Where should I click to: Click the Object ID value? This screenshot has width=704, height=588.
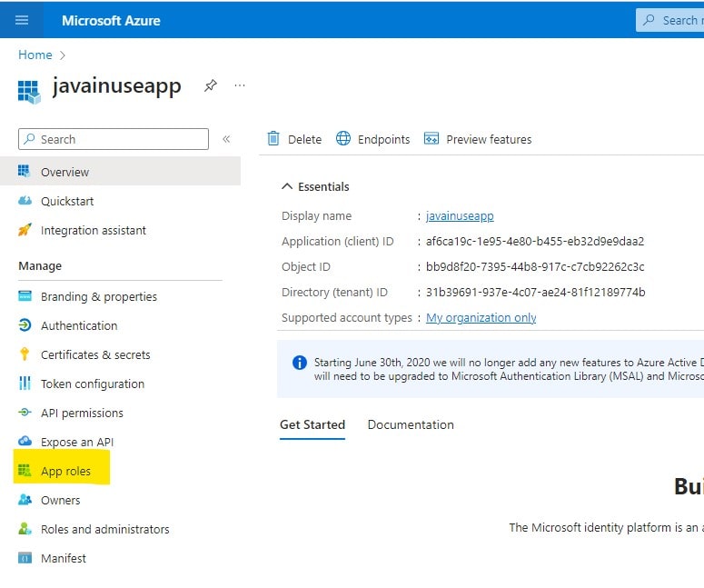(x=535, y=267)
